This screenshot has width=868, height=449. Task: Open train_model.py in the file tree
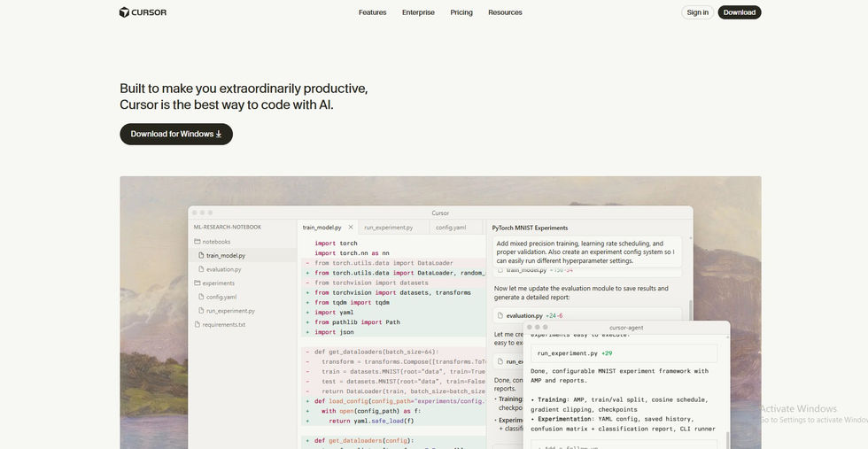pos(226,256)
